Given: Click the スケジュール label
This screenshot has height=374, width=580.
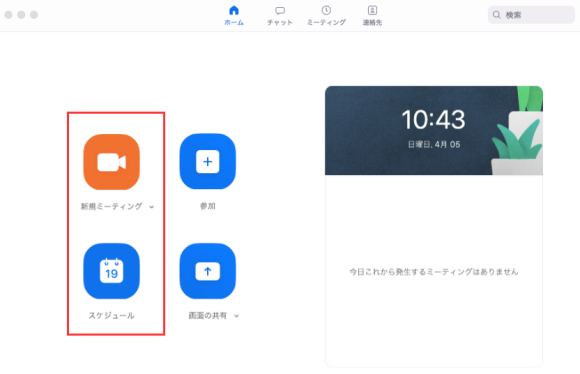Looking at the screenshot, I should [111, 316].
